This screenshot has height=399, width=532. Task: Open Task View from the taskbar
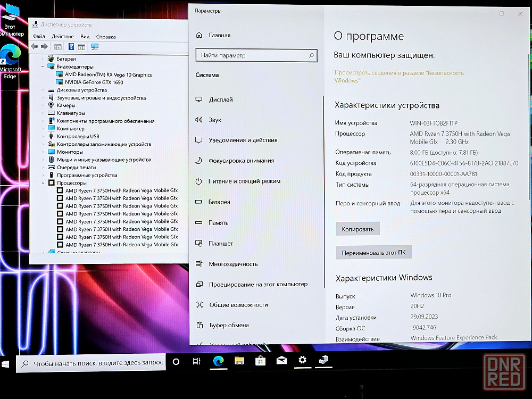pyautogui.click(x=196, y=361)
